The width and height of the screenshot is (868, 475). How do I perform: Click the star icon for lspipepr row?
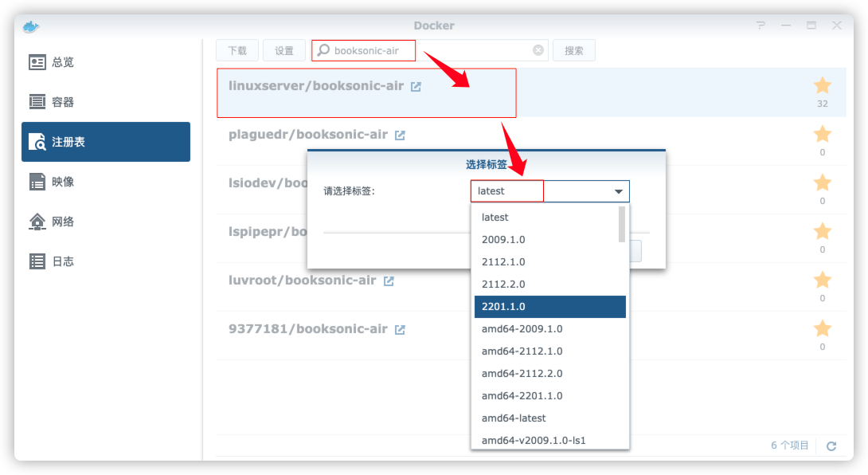click(x=823, y=231)
